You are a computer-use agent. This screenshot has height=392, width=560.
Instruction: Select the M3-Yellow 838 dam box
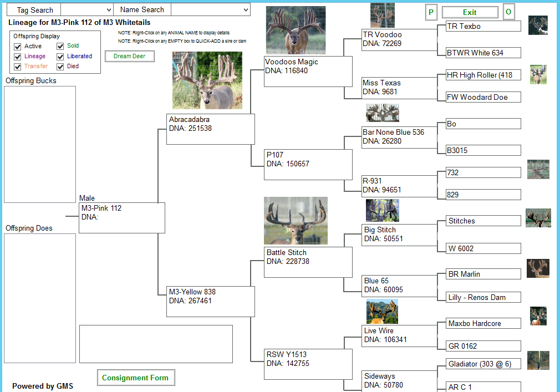(211, 301)
